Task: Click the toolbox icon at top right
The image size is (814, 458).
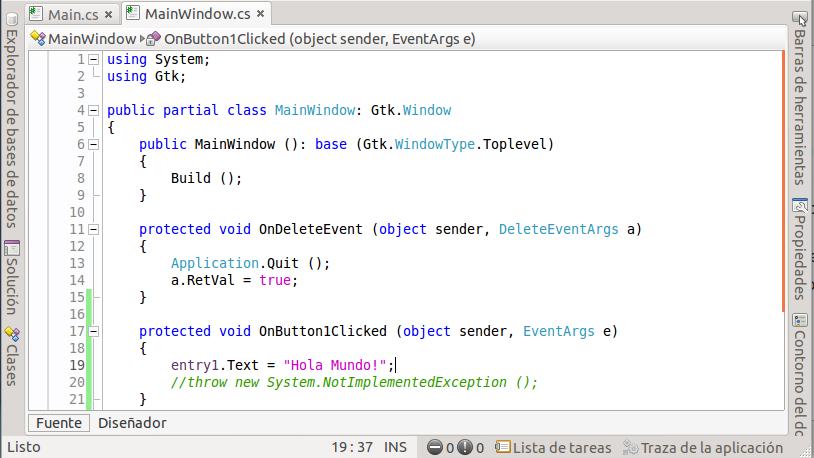Action: 799,19
